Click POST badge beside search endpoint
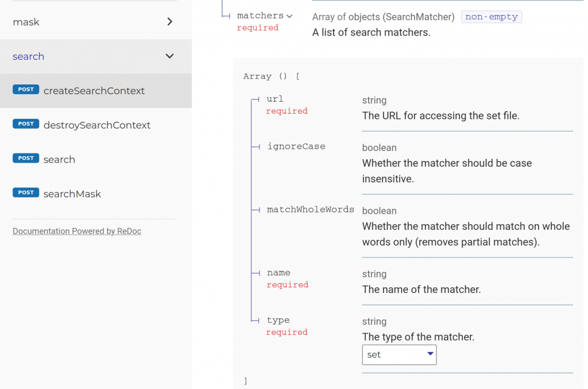Viewport: 588px width, 389px height. point(26,158)
